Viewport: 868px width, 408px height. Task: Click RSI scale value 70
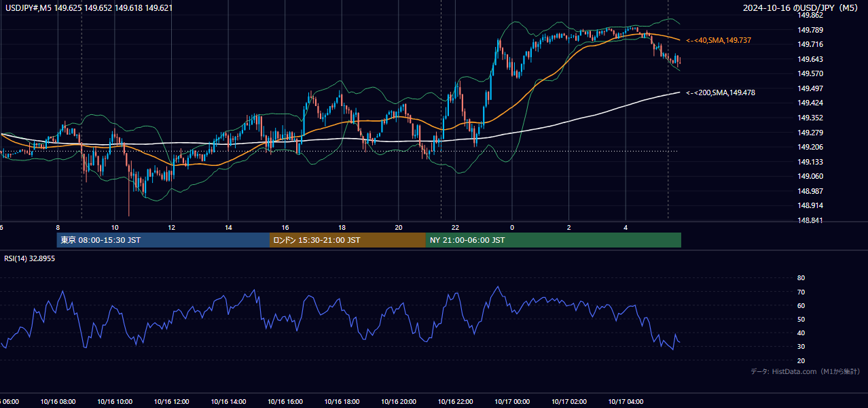801,292
